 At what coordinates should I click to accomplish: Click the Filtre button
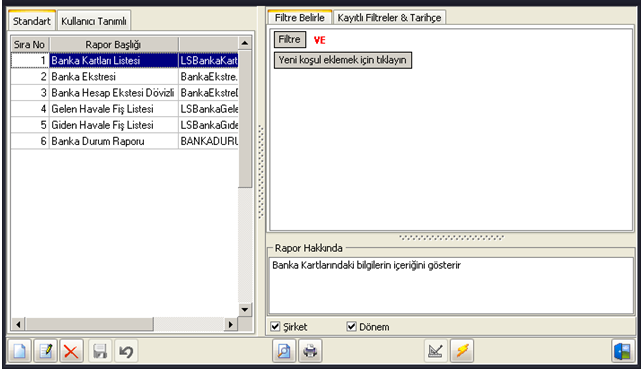(x=290, y=39)
